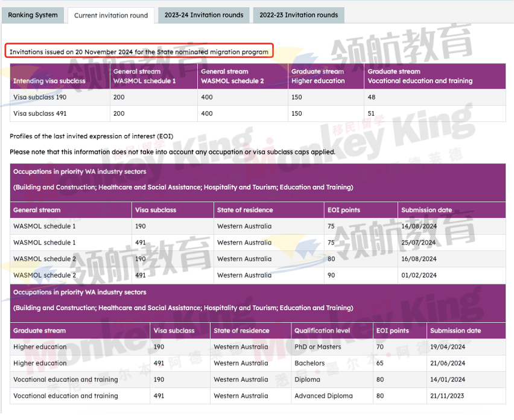Click the cell showing 48 invitations
This screenshot has width=514, height=420.
(372, 97)
